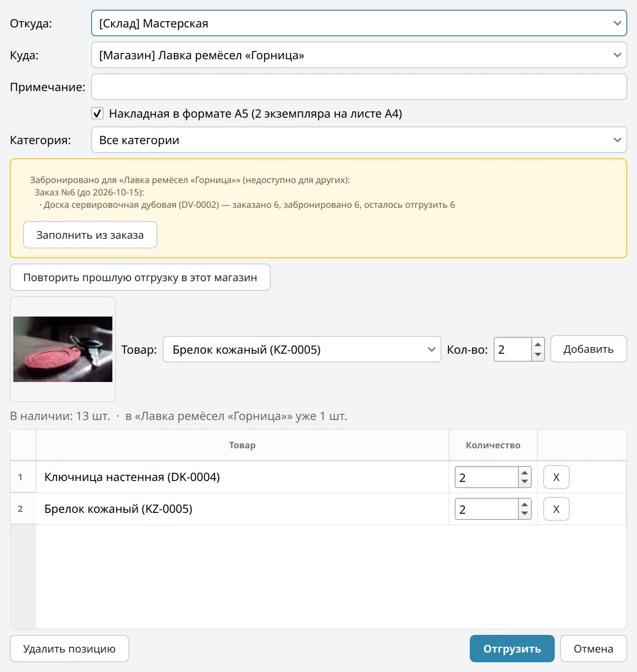The image size is (637, 672).
Task: Click the «Количество» column header
Action: [493, 445]
